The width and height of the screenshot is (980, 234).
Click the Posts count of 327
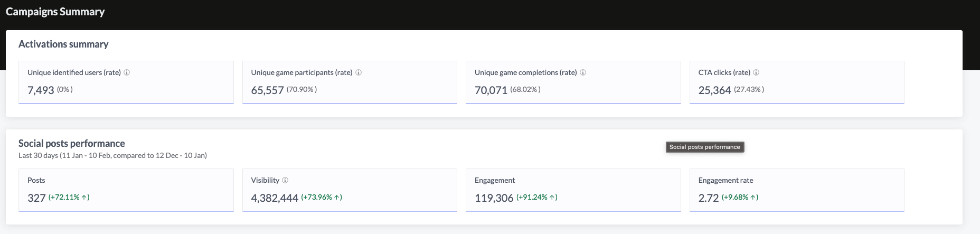[36, 198]
